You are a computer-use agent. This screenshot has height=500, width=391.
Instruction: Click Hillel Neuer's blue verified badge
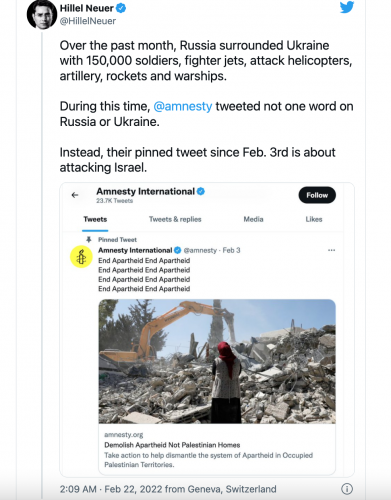(121, 8)
